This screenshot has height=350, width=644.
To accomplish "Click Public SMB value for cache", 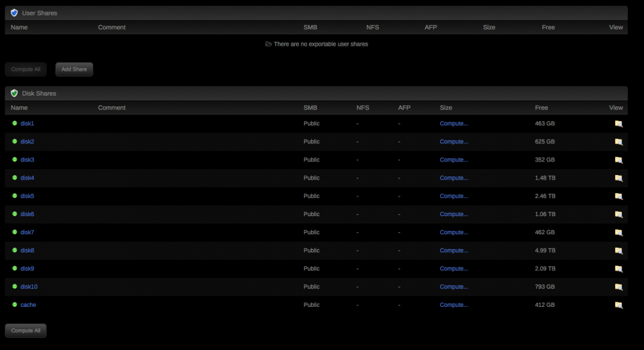I will pos(311,304).
